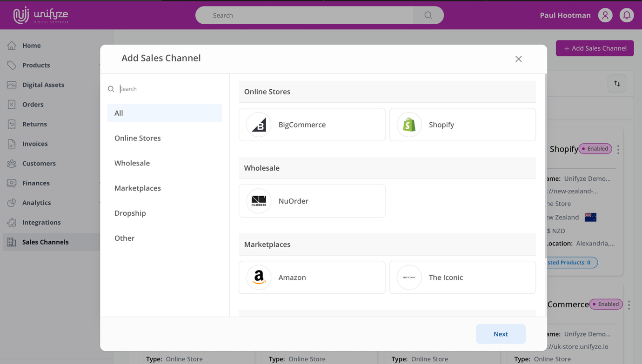Click the BigCommerce logo icon

pos(259,125)
